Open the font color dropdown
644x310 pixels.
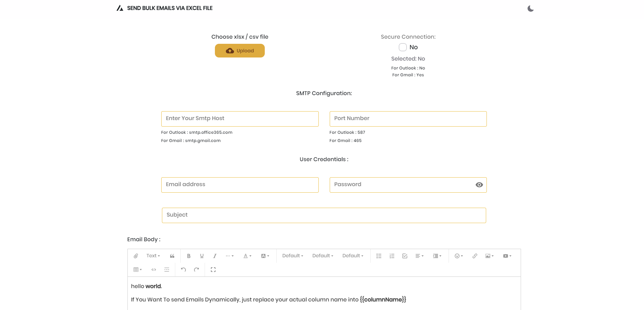(x=247, y=256)
